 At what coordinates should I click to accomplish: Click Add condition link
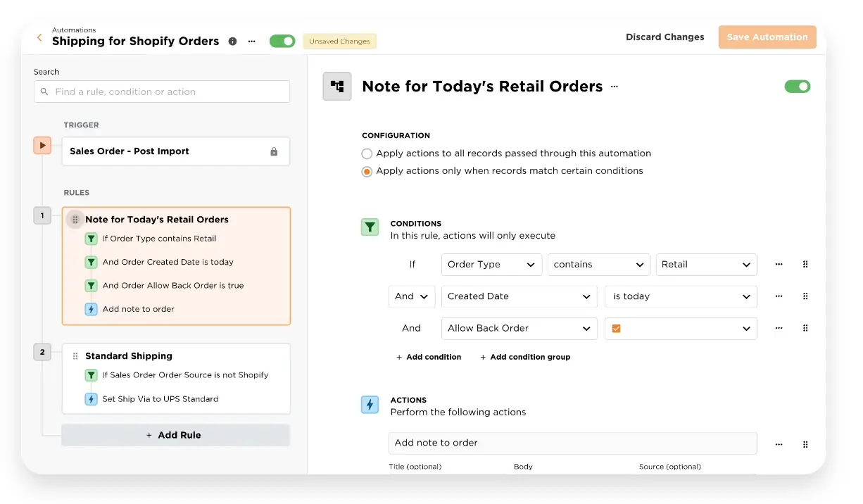[429, 357]
